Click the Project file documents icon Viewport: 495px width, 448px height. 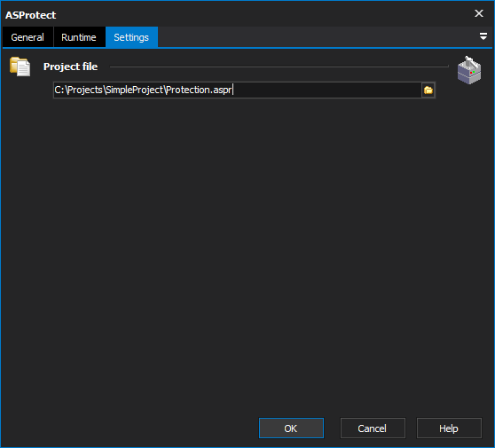[x=20, y=67]
